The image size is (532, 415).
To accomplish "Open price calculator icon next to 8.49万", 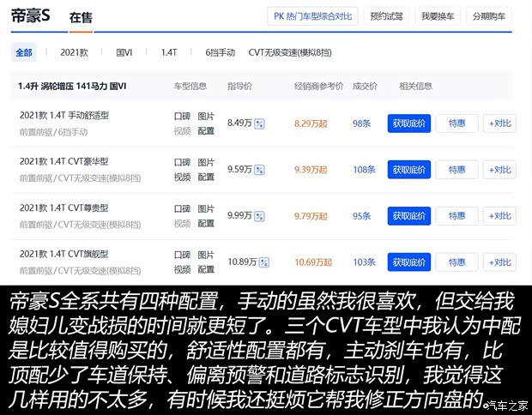I will point(259,123).
